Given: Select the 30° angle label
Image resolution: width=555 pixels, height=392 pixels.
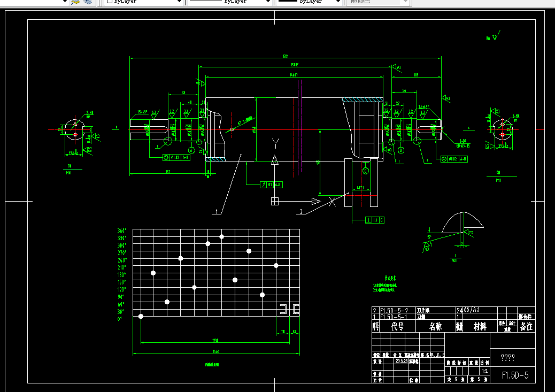Looking at the screenshot, I should pyautogui.click(x=121, y=312).
